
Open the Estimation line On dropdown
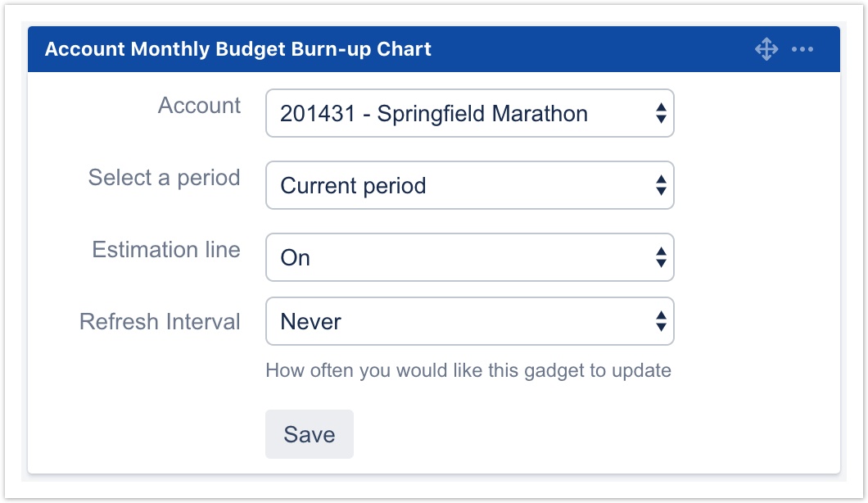click(469, 258)
